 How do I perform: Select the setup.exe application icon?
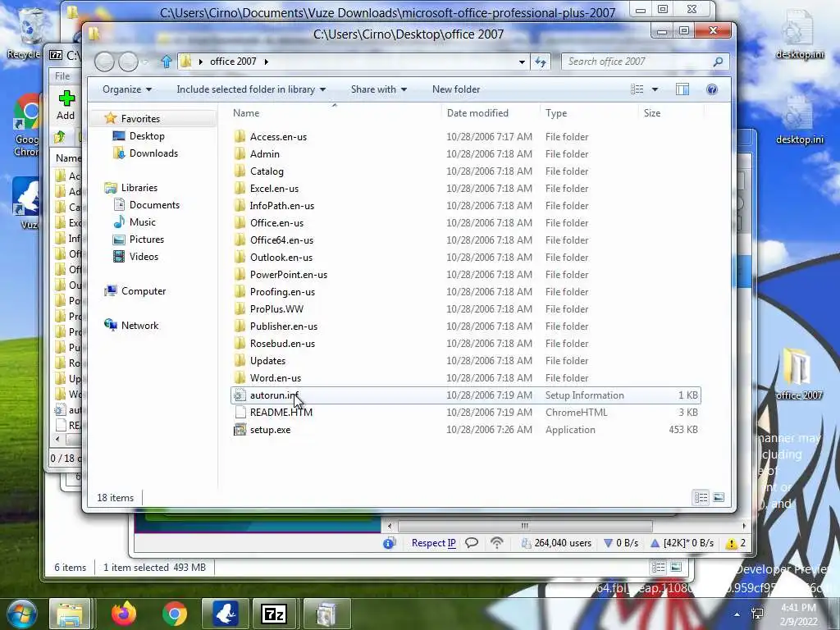pos(240,430)
